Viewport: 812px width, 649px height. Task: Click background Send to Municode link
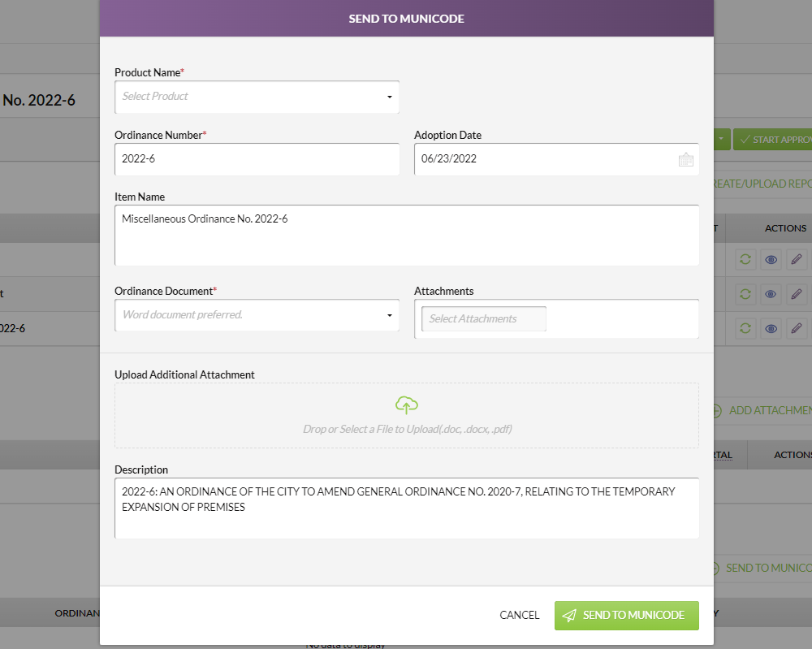[x=762, y=569]
